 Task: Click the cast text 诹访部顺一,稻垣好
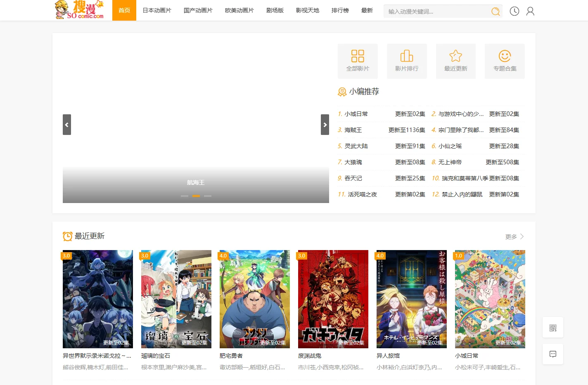pyautogui.click(x=252, y=367)
